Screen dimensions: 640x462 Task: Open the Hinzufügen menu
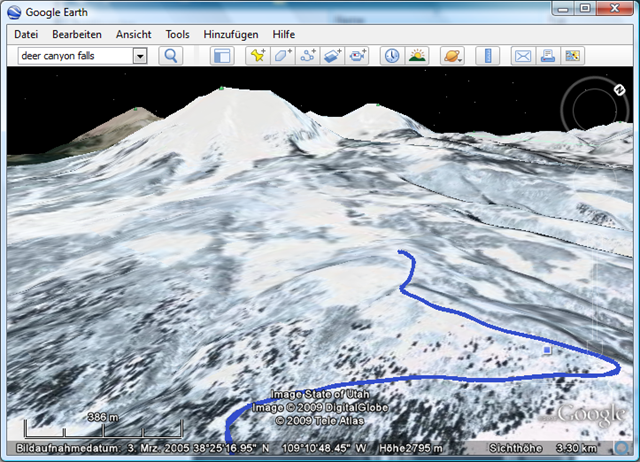[230, 34]
